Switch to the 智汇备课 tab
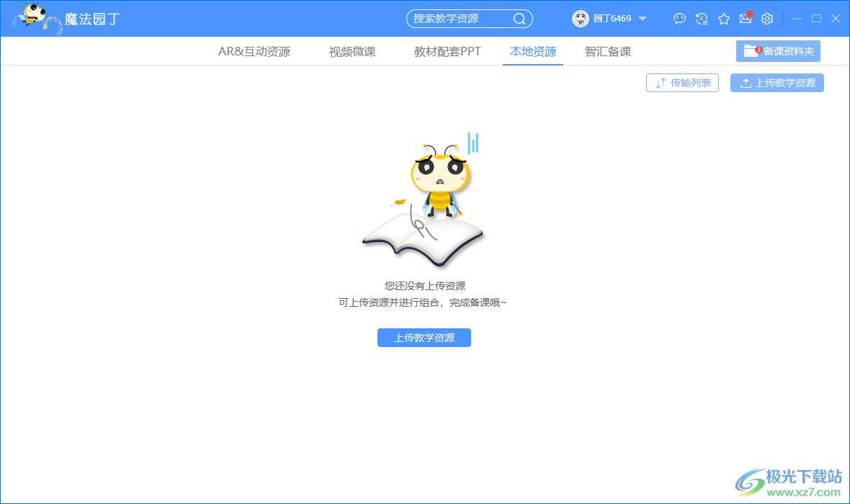This screenshot has height=504, width=850. pos(607,51)
